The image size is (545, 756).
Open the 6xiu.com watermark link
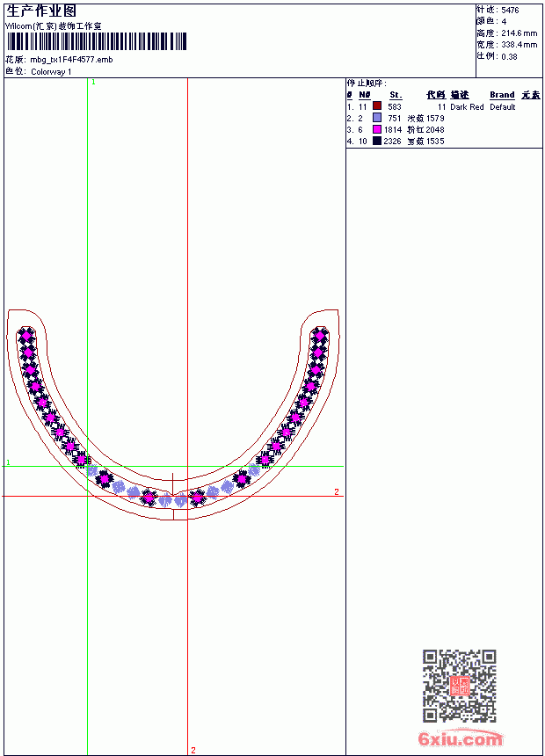(460, 738)
